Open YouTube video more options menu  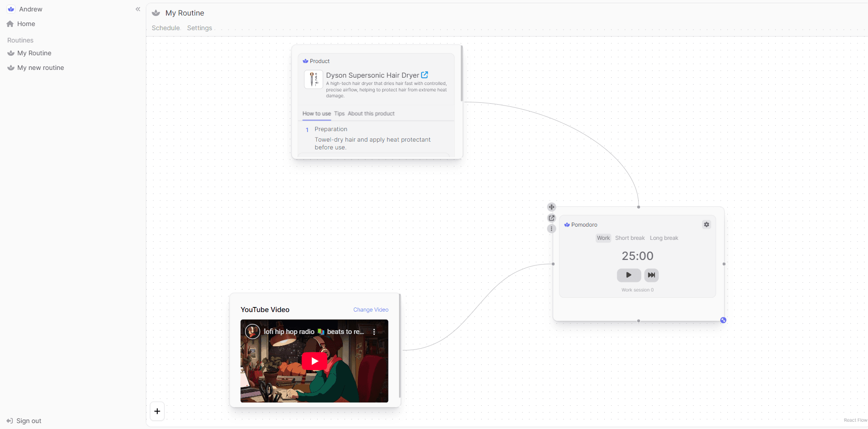point(374,332)
